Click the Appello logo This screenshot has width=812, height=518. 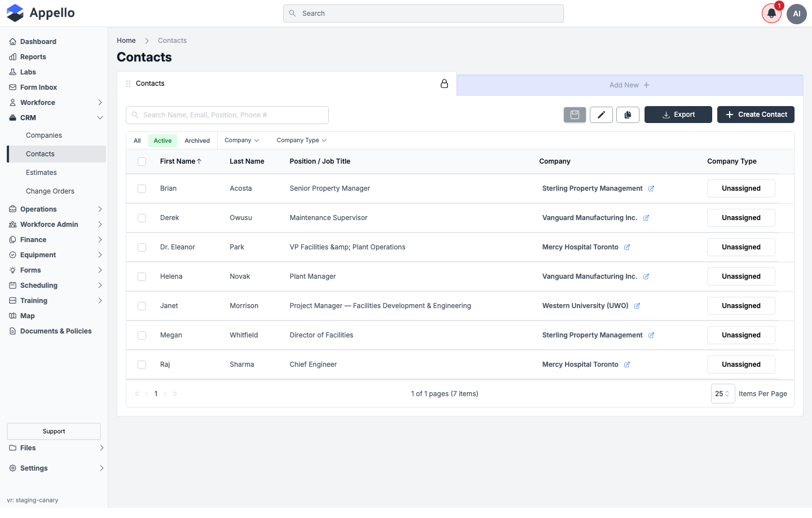pos(41,13)
